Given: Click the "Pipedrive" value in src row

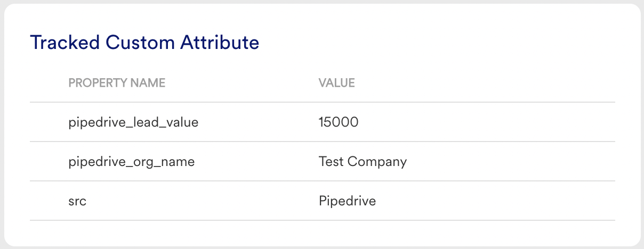Looking at the screenshot, I should (347, 201).
